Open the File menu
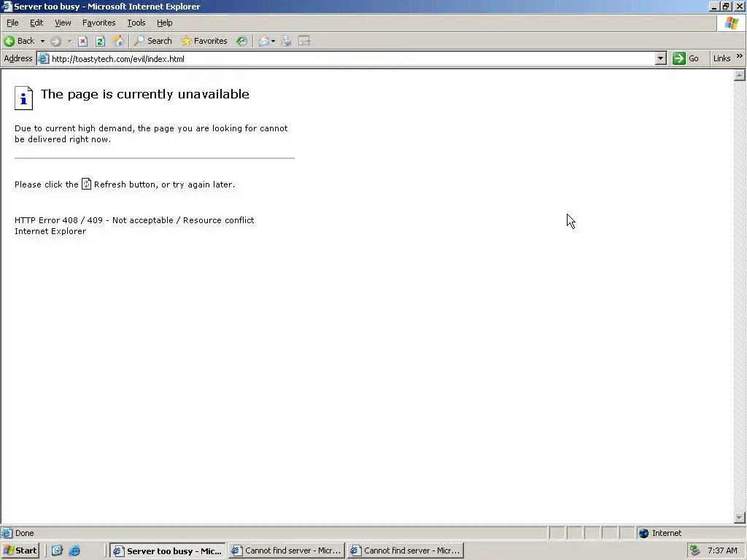Screen dimensions: 747x560 [x=12, y=23]
